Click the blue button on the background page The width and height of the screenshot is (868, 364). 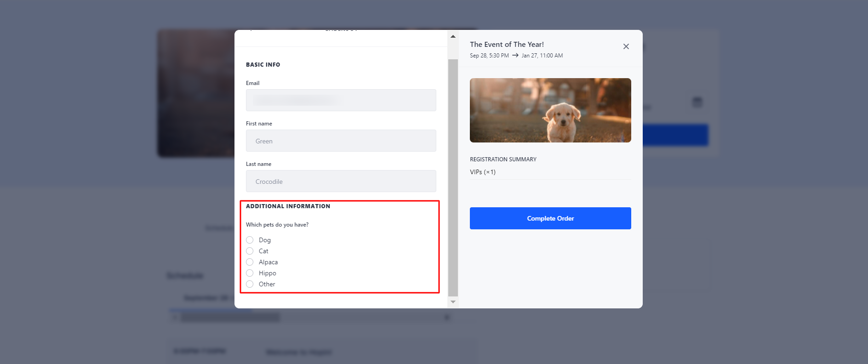coord(675,135)
